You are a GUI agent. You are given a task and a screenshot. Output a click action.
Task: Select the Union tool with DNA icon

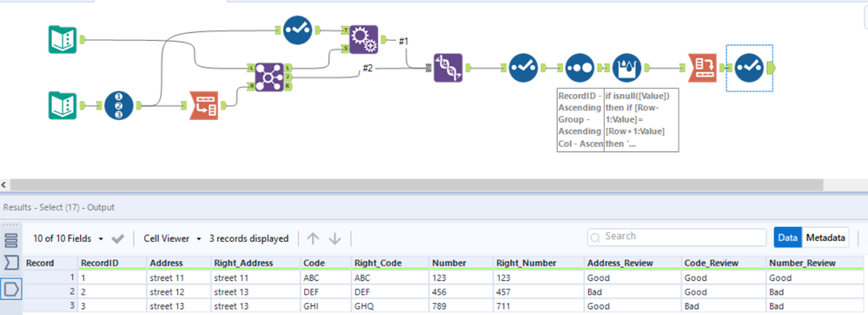tap(447, 68)
